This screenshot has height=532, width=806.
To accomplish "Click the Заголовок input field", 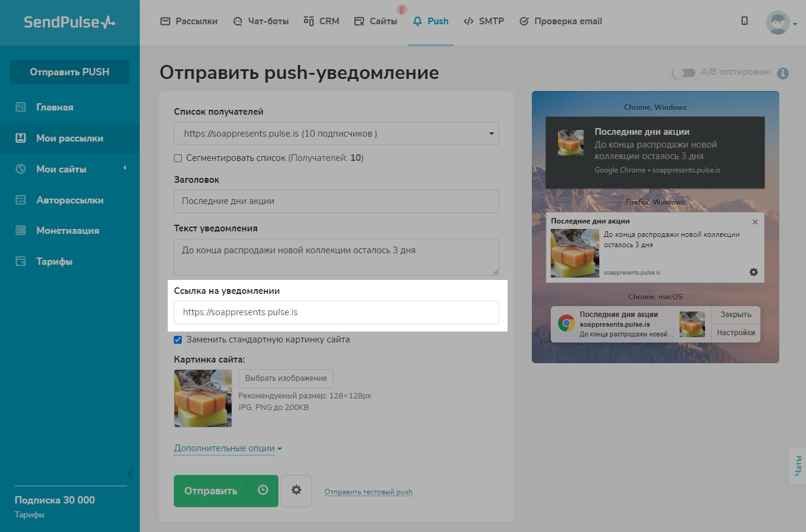I will pos(336,201).
